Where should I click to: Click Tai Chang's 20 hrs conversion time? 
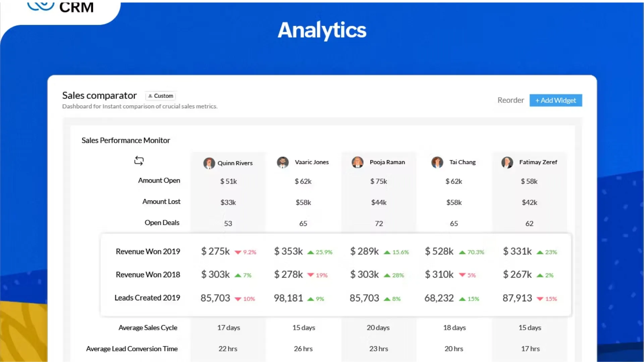pyautogui.click(x=453, y=349)
